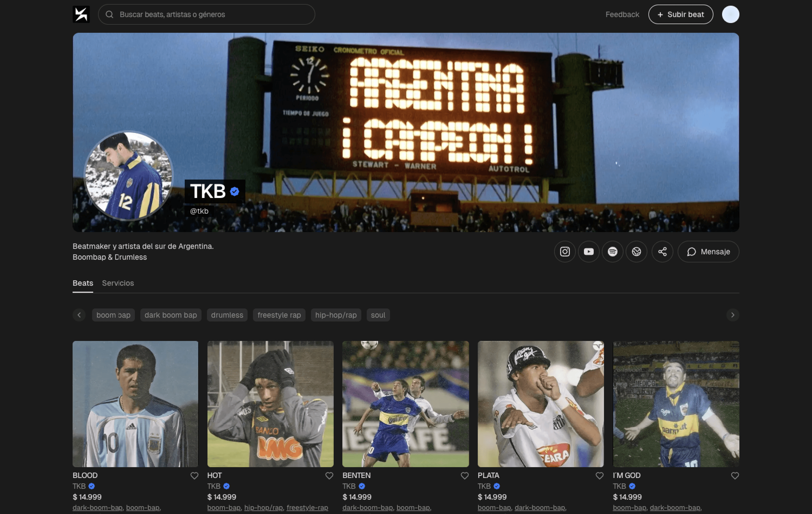Click the site logo in header
812x514 pixels.
pos(81,15)
